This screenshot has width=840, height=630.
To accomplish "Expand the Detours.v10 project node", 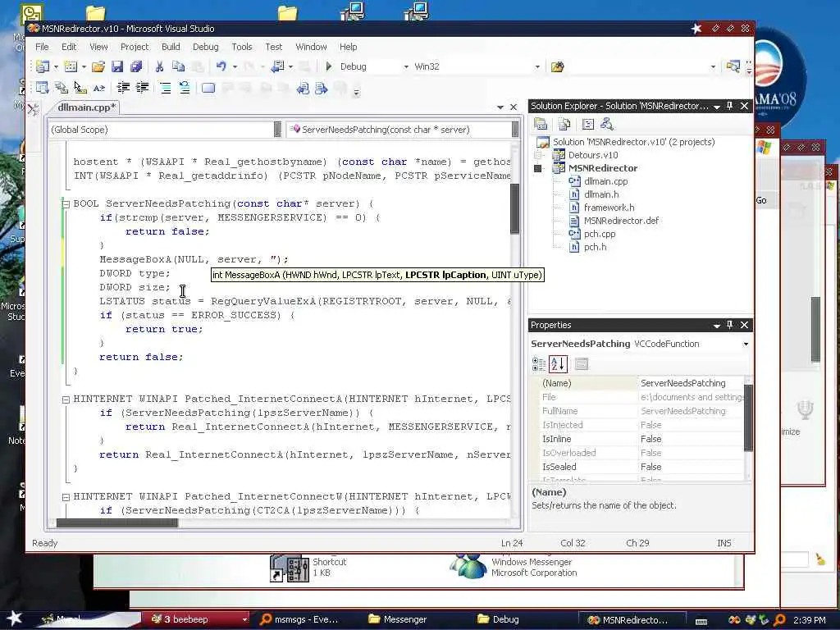I will (x=538, y=155).
